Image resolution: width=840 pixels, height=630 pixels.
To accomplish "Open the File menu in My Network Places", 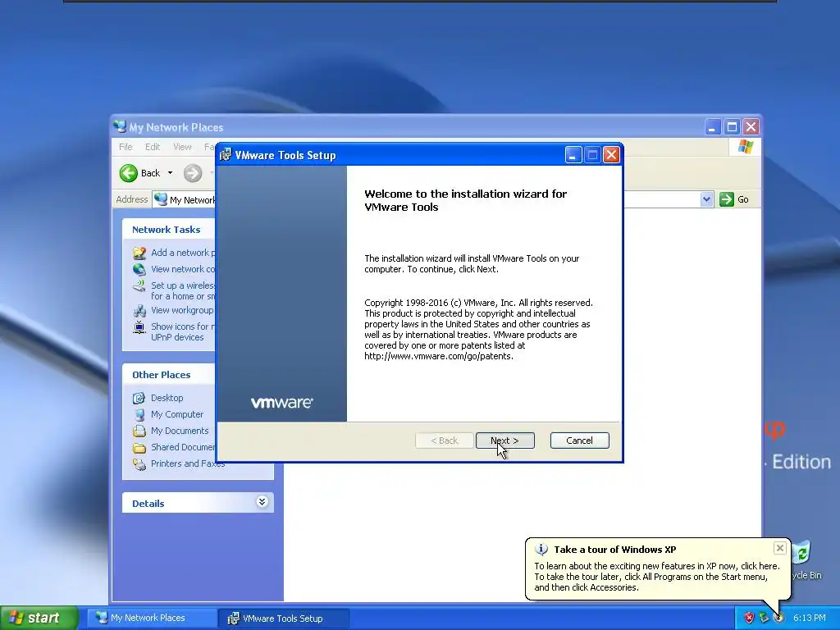I will pos(126,147).
